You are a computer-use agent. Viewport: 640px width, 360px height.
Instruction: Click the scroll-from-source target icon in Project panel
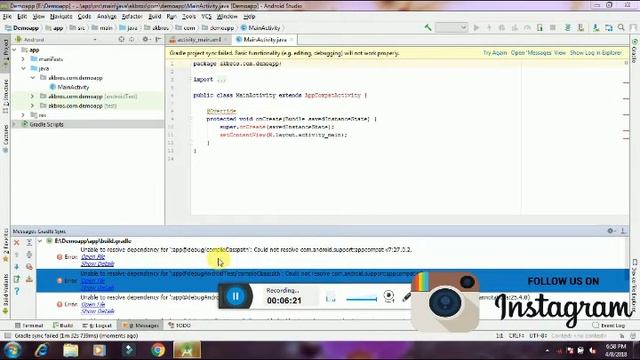point(121,40)
